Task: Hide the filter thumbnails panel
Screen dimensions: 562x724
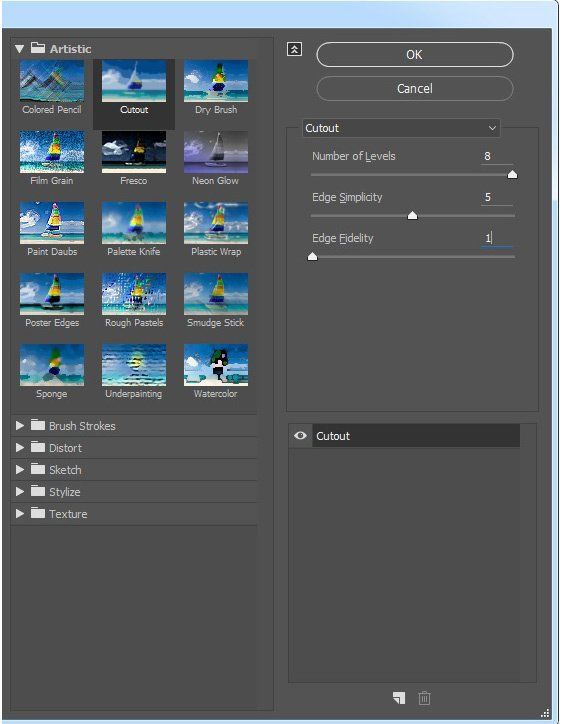Action: tap(295, 49)
